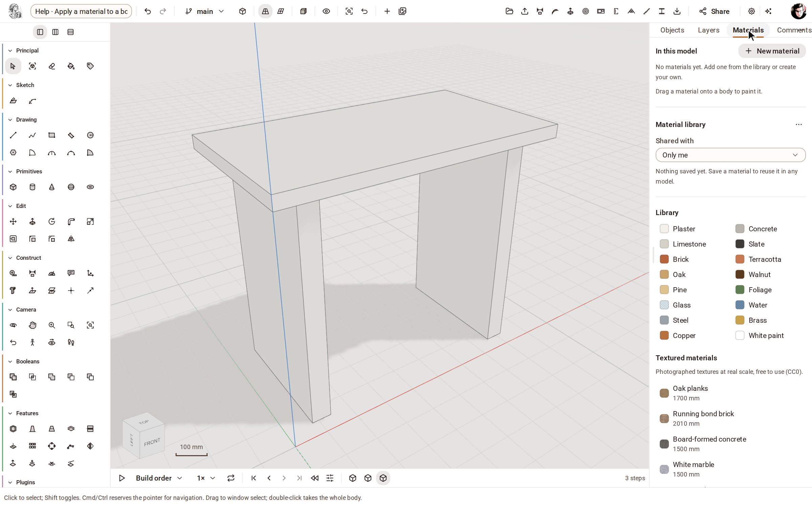The image size is (812, 508).
Task: Pick the Eraser tool in Principal
Action: coord(52,66)
